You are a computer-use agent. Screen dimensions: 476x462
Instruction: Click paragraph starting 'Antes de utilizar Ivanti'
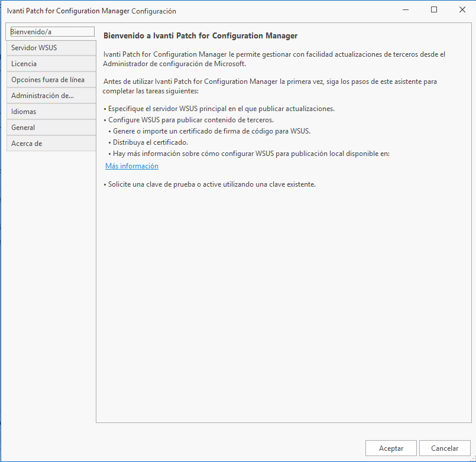pos(270,86)
